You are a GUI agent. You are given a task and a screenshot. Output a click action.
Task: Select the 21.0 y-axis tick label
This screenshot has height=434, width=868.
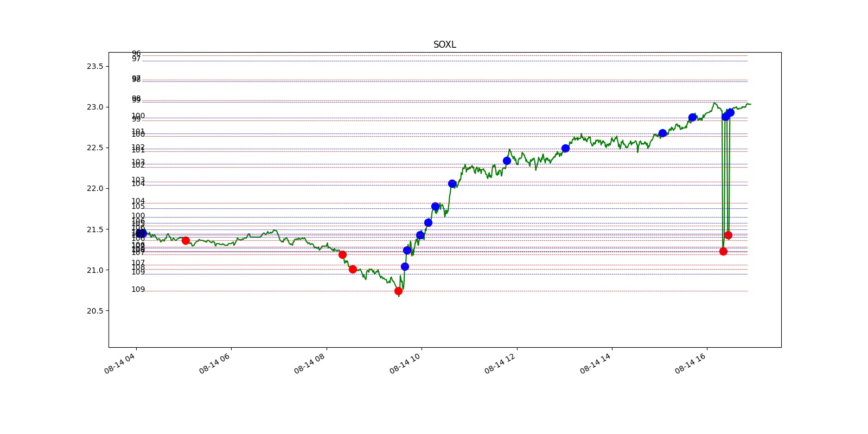tap(95, 270)
